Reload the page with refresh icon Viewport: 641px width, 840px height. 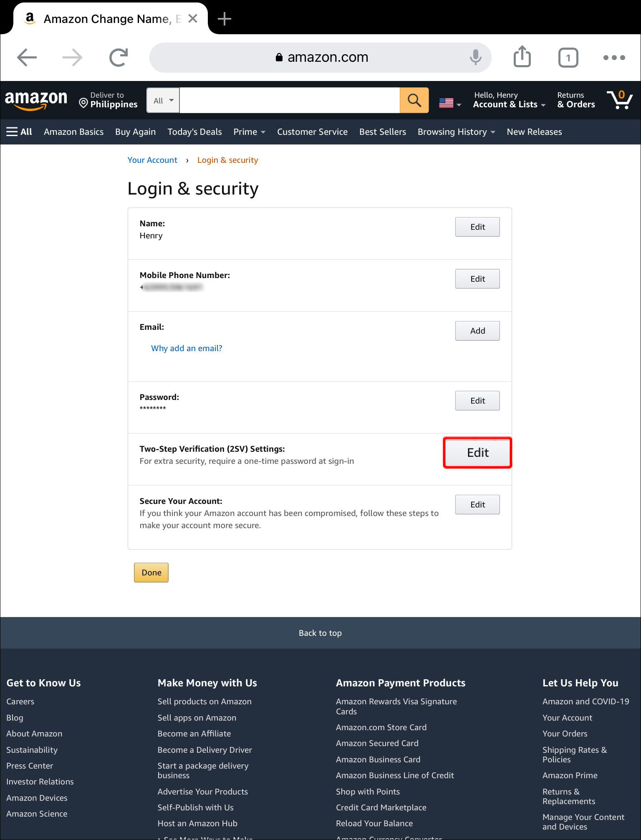[119, 57]
